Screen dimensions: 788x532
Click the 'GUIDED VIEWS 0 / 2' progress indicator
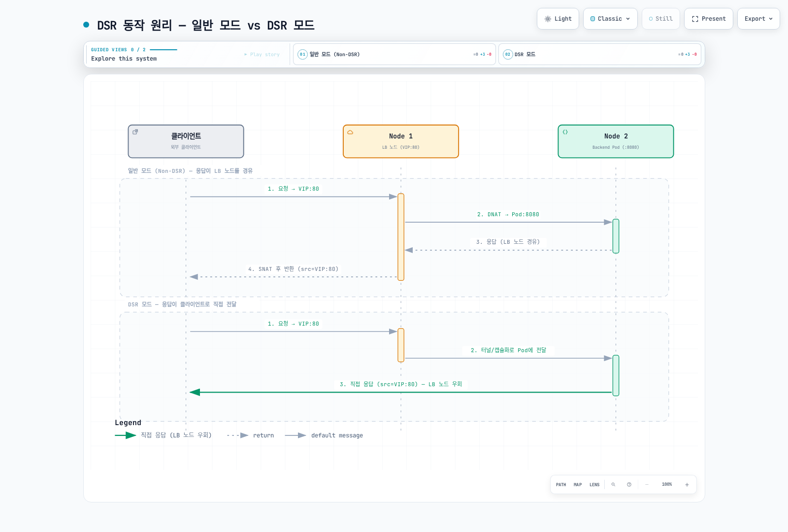134,50
